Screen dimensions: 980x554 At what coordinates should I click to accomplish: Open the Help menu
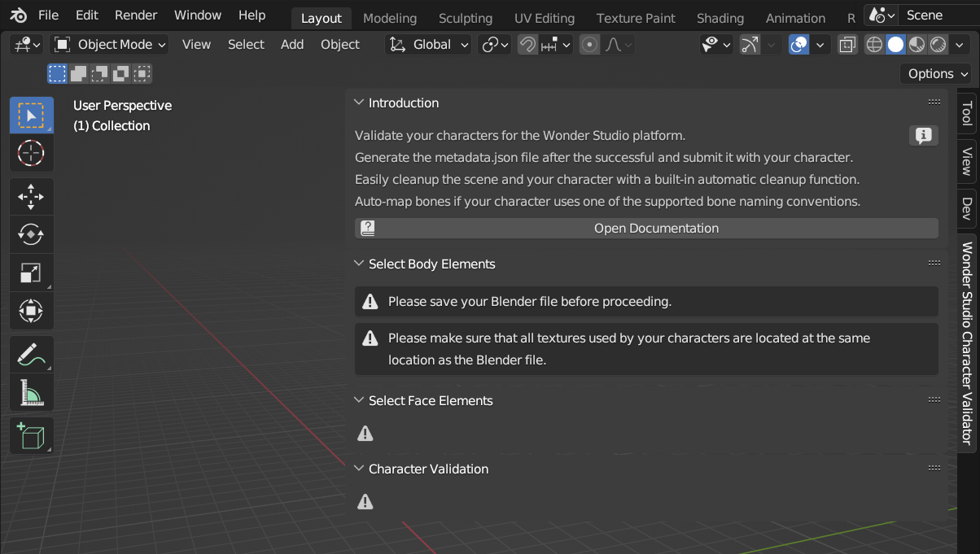tap(252, 15)
